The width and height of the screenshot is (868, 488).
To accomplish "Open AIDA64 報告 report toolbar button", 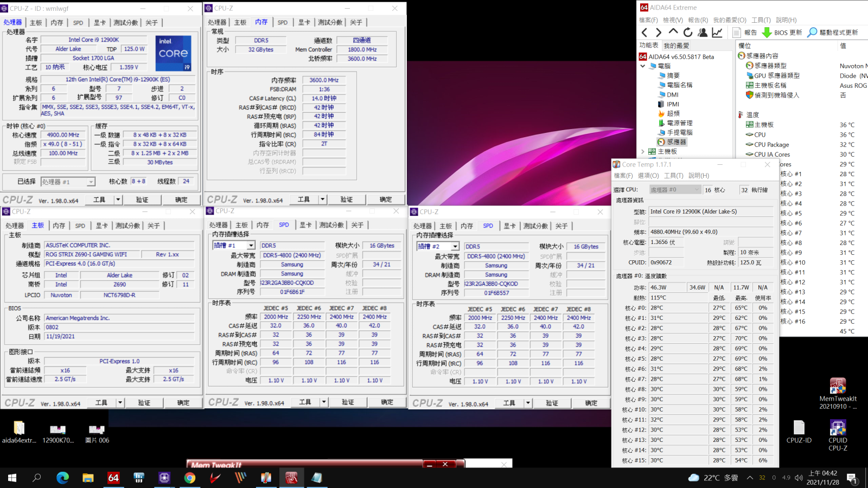I will pyautogui.click(x=744, y=33).
